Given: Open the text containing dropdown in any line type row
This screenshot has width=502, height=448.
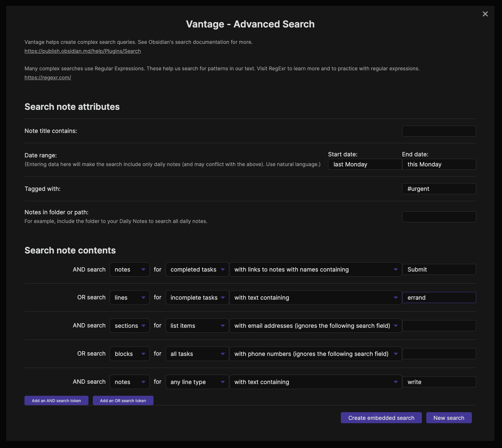Looking at the screenshot, I should point(316,382).
